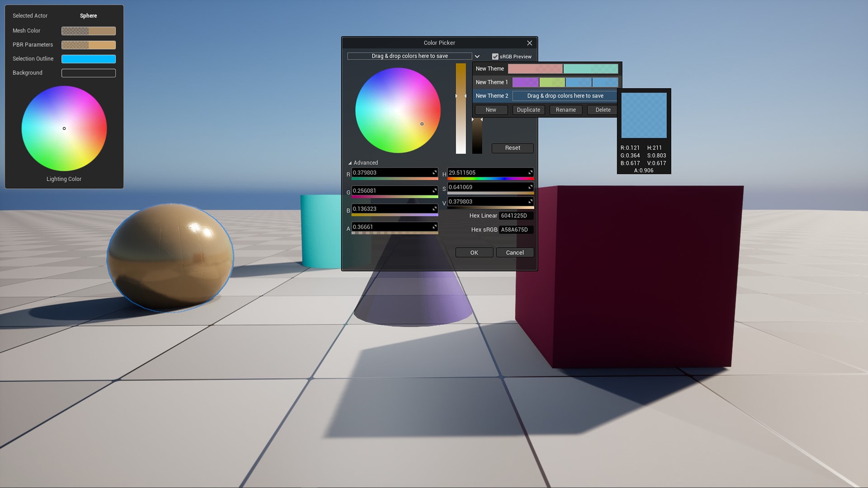Delete the selected color theme
868x488 pixels.
602,110
